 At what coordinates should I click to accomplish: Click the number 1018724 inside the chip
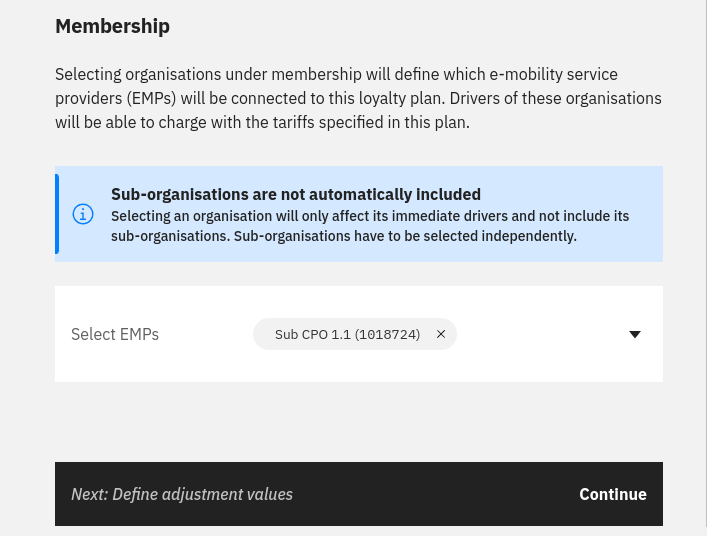point(387,334)
